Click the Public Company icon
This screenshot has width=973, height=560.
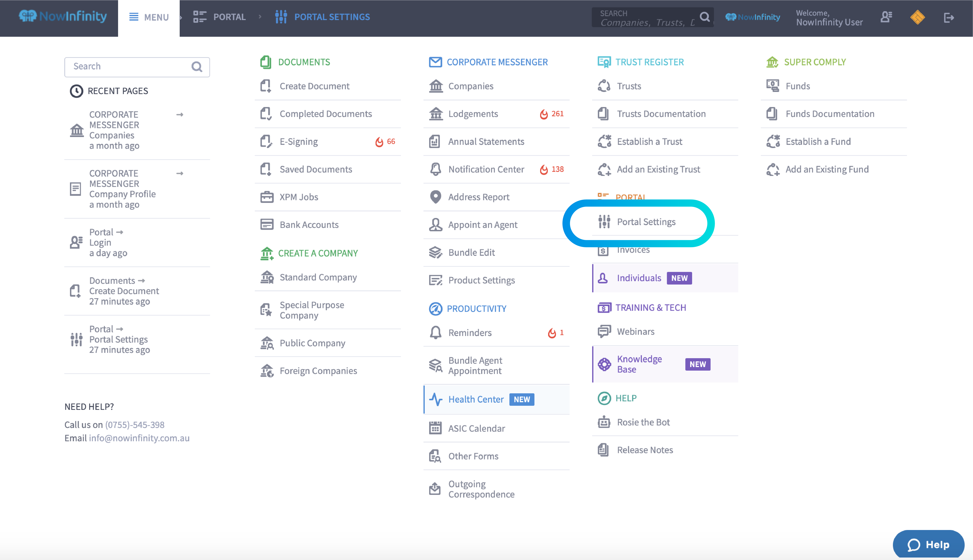click(267, 343)
